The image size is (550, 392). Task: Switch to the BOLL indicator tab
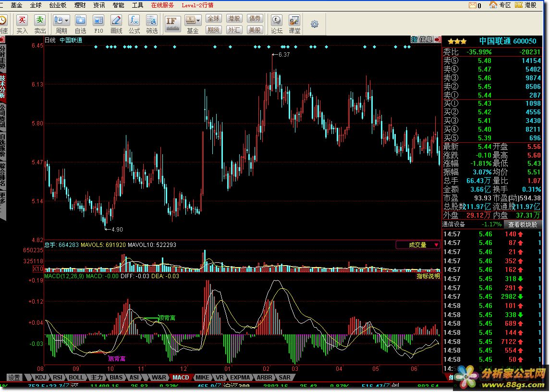tap(76, 377)
